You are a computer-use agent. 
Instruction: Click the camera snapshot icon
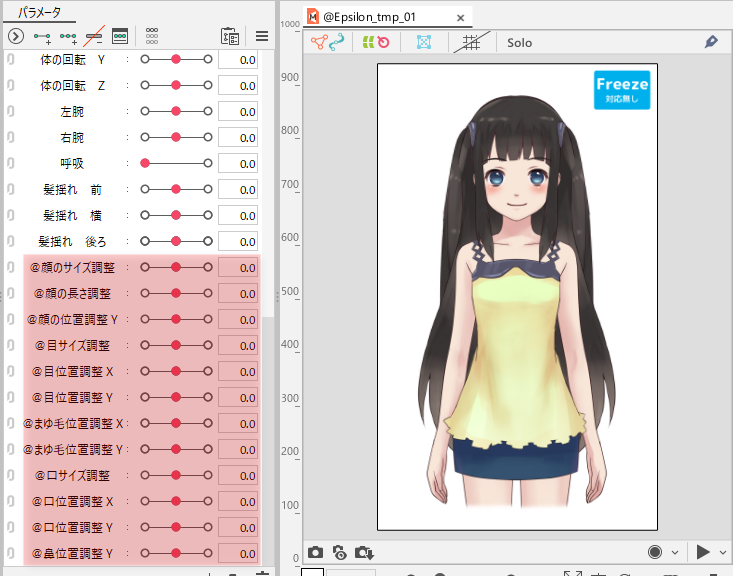pos(316,552)
